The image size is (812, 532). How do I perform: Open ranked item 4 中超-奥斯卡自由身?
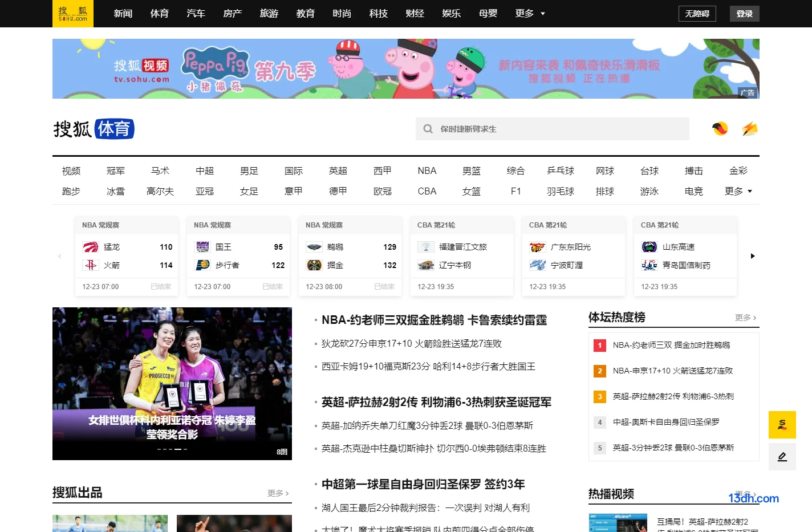coord(666,422)
